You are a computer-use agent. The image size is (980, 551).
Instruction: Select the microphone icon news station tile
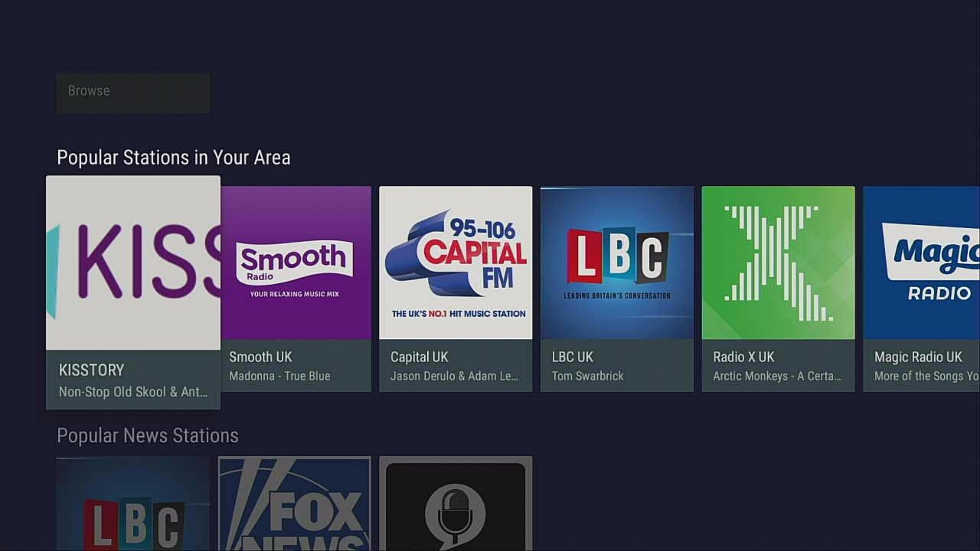pyautogui.click(x=456, y=504)
